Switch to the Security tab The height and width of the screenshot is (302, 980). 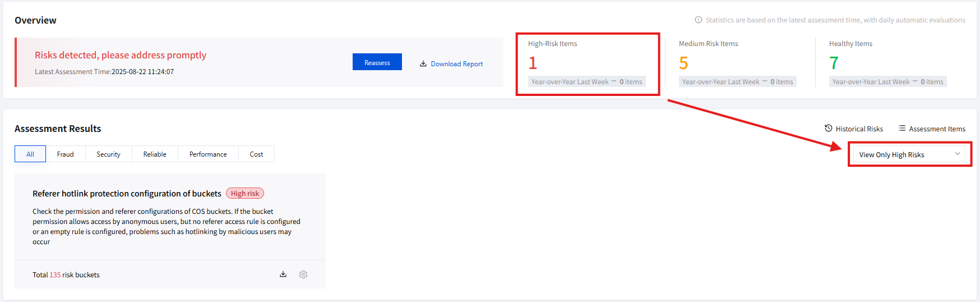(x=108, y=154)
